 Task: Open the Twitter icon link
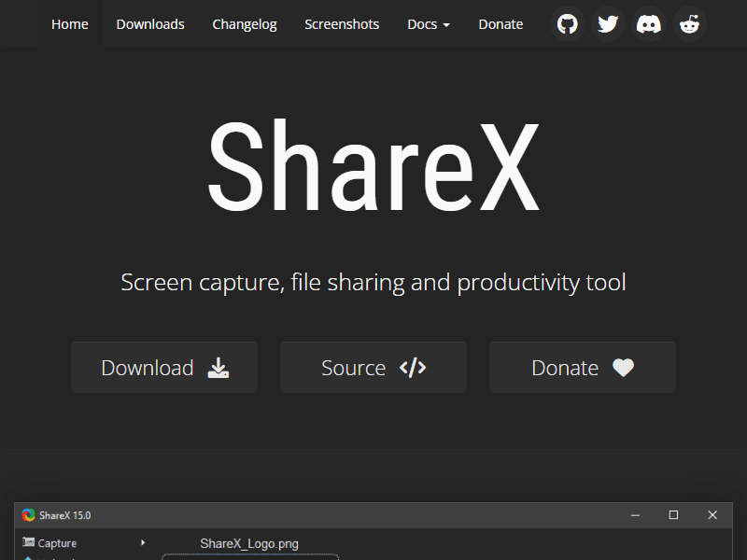[608, 24]
